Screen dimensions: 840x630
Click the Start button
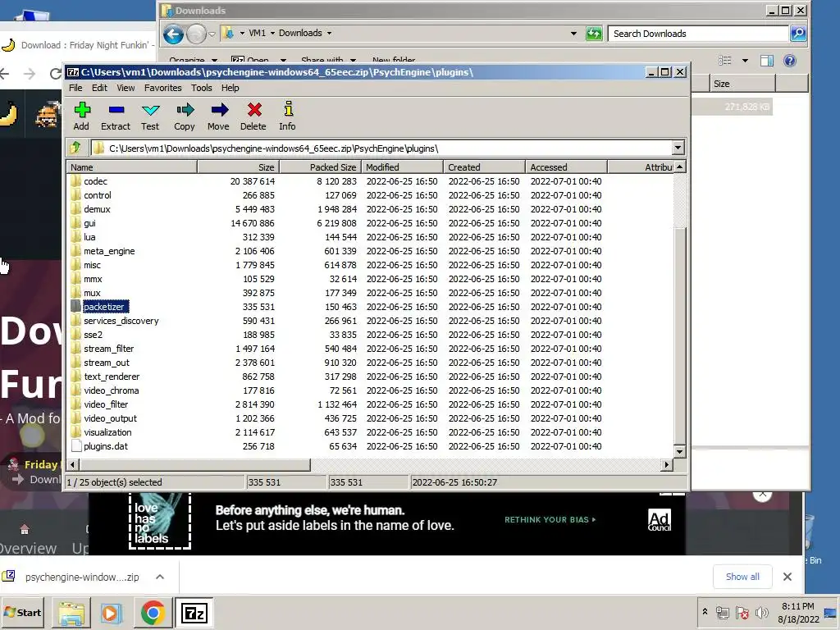point(22,612)
